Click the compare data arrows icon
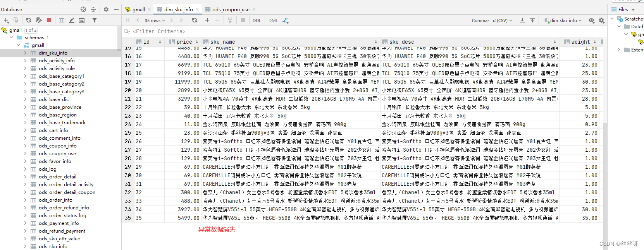Image resolution: width=644 pixels, height=250 pixels. pos(286,21)
